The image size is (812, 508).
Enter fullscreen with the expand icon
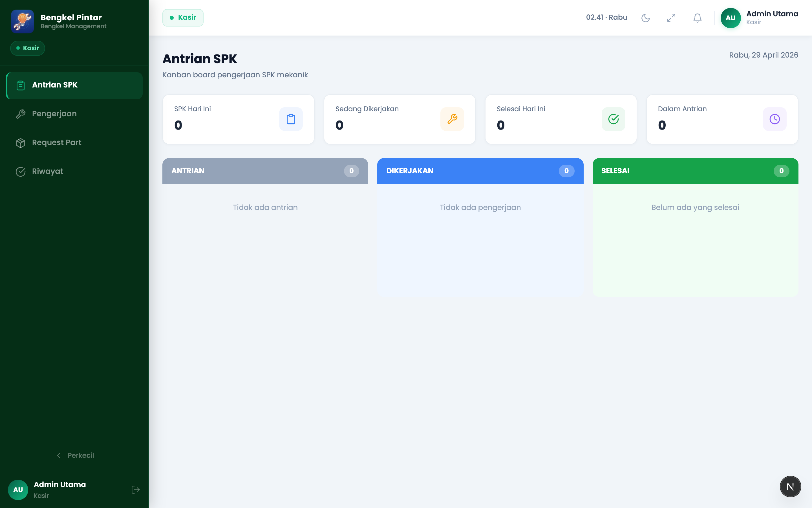[x=671, y=18]
